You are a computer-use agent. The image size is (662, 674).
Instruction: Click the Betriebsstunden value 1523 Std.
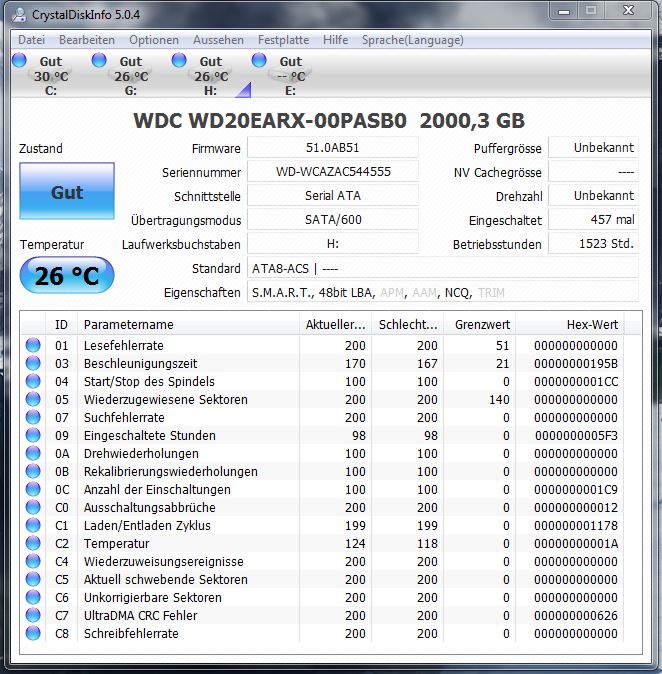594,244
